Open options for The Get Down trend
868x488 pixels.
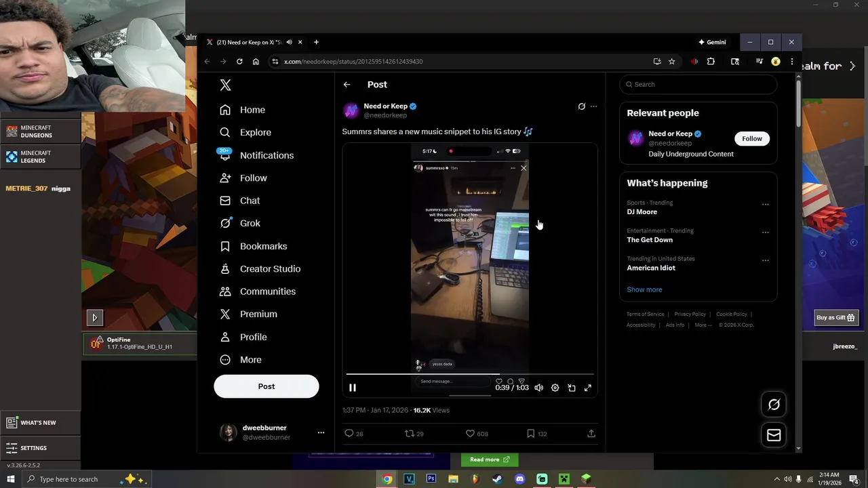(x=766, y=232)
